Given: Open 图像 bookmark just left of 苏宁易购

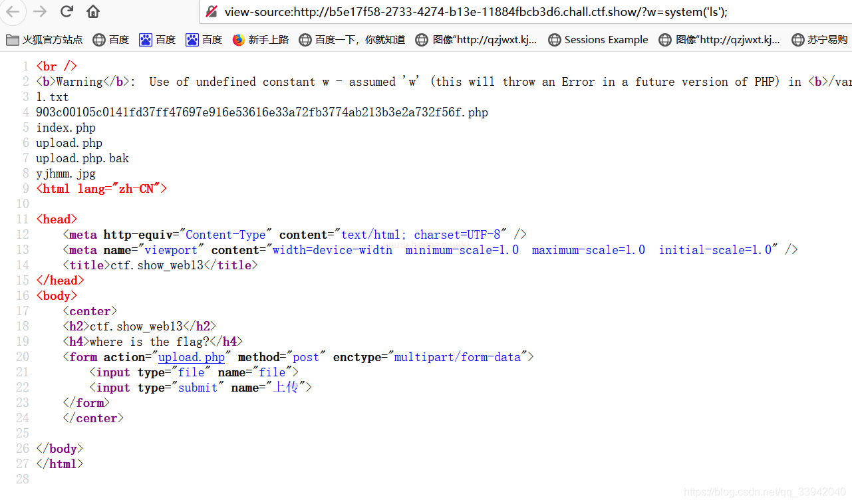Looking at the screenshot, I should [x=720, y=40].
